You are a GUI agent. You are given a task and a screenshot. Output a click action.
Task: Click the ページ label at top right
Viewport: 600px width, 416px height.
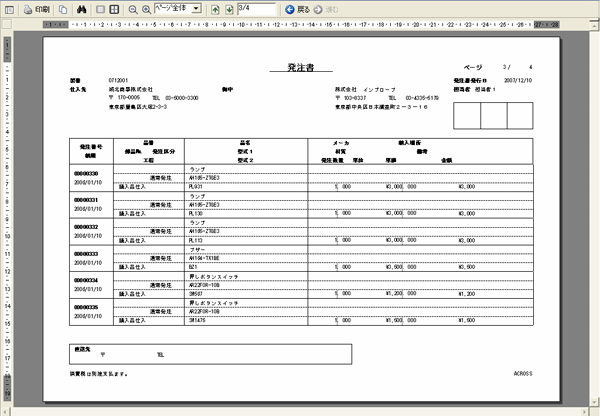473,67
